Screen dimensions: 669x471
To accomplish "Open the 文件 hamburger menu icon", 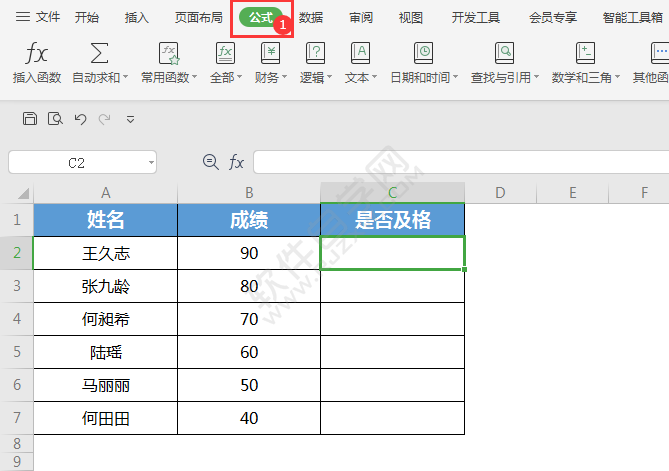I will coord(23,17).
